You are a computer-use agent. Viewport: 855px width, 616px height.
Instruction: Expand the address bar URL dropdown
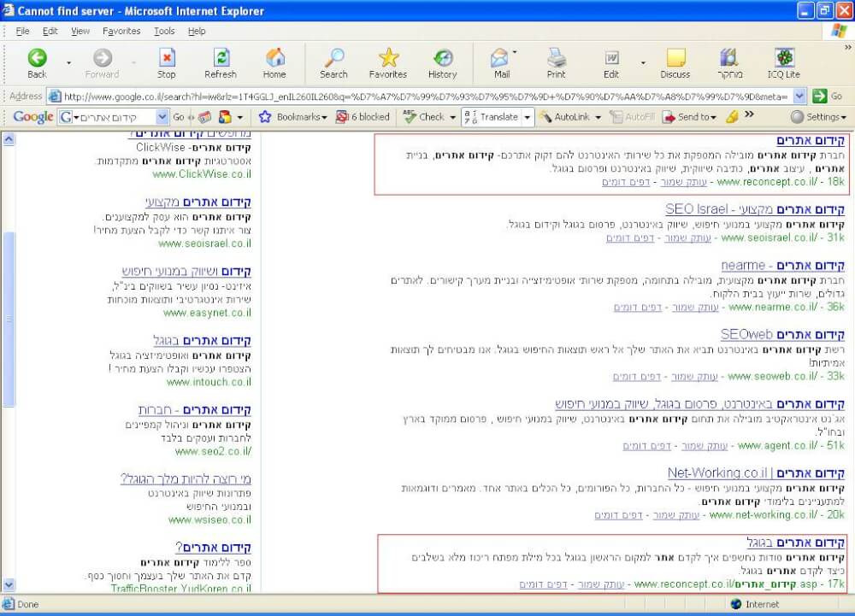[x=799, y=97]
